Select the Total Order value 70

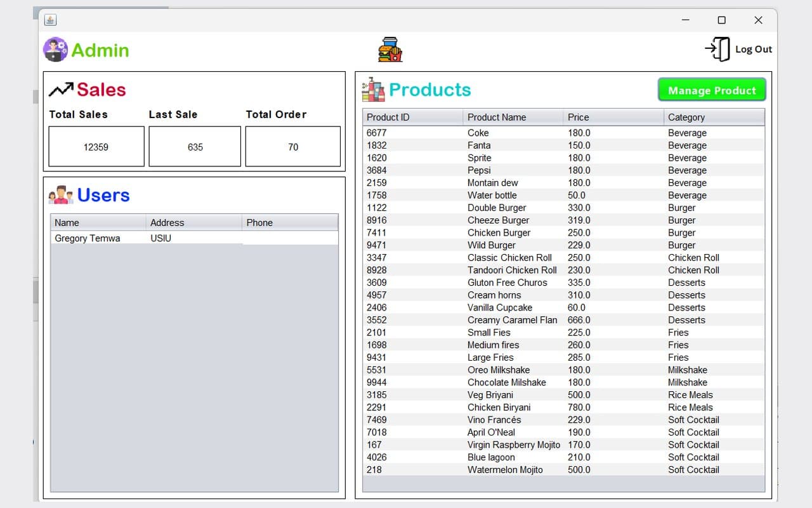click(293, 147)
